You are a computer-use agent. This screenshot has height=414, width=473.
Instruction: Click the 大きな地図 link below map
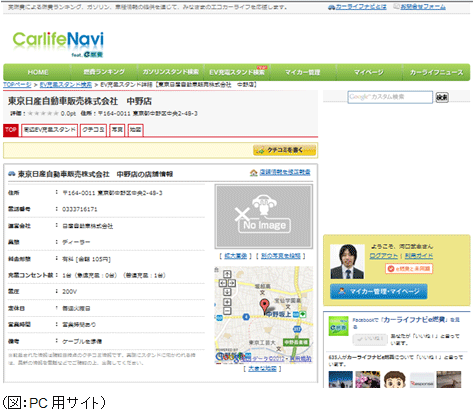click(x=262, y=368)
